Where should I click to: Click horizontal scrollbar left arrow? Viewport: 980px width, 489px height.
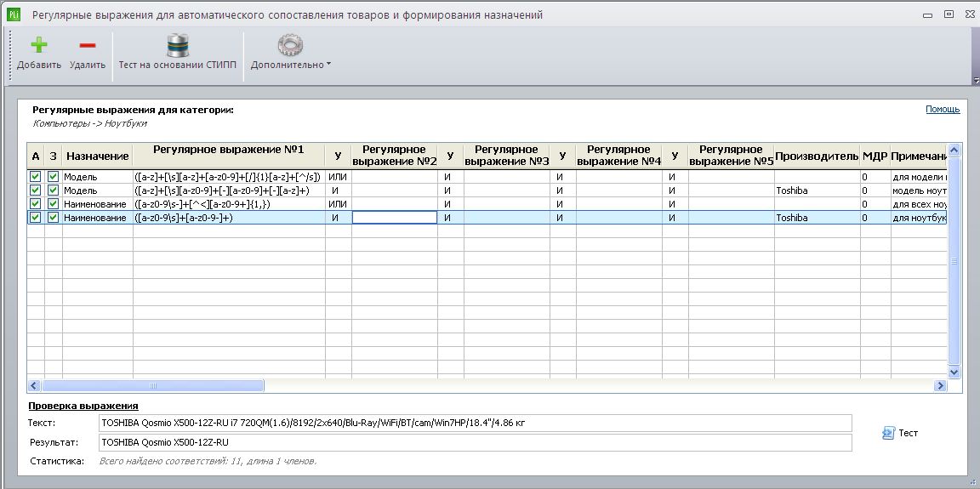pyautogui.click(x=34, y=386)
